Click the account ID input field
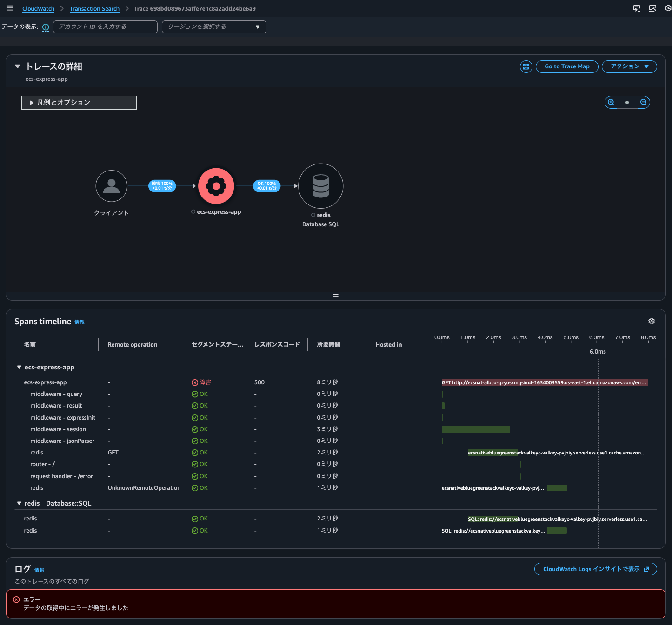The image size is (672, 625). coord(105,27)
